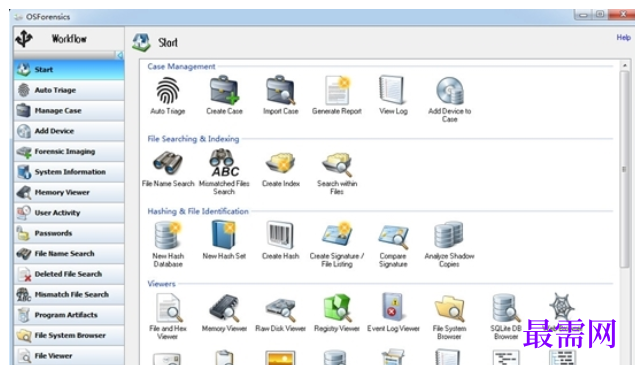Open File Viewer from the sidebar
This screenshot has width=635, height=365.
pos(69,356)
